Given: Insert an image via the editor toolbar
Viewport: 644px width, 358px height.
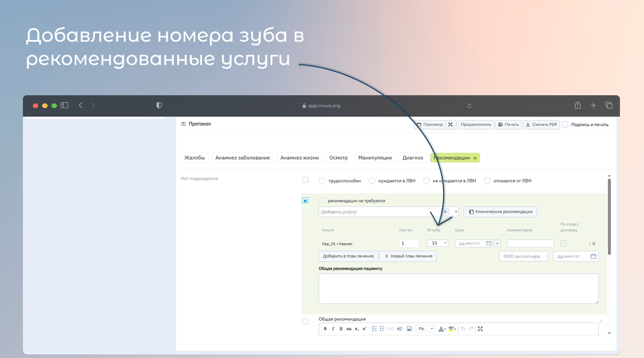Looking at the screenshot, I should (x=409, y=329).
